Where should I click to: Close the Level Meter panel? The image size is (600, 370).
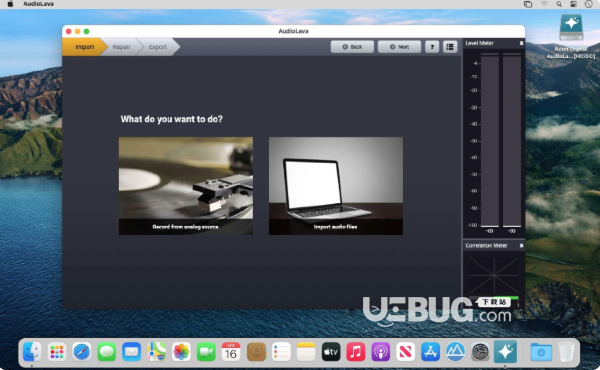521,43
